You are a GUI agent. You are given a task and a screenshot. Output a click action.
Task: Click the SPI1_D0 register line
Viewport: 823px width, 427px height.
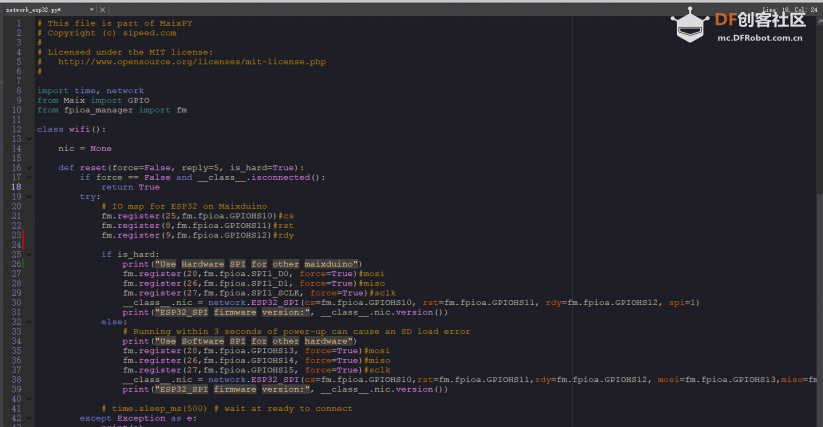pyautogui.click(x=254, y=274)
